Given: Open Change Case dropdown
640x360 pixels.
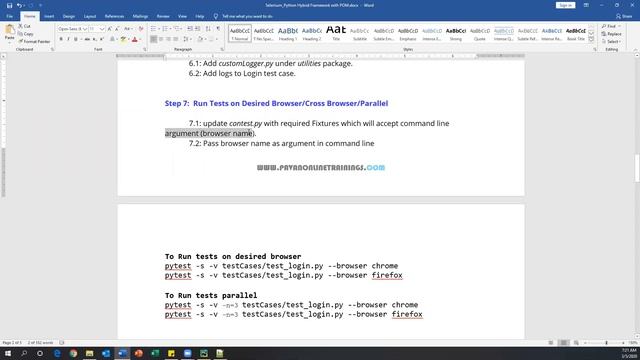Looking at the screenshot, I should [128, 29].
